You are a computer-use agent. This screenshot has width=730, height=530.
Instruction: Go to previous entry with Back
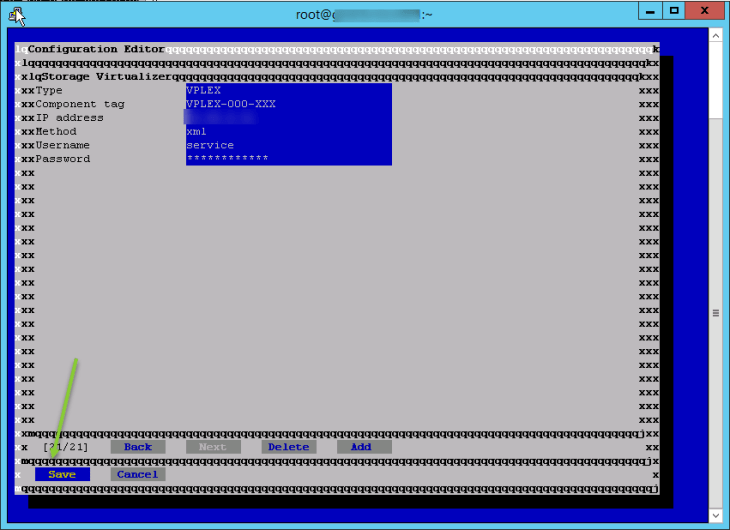coord(138,447)
